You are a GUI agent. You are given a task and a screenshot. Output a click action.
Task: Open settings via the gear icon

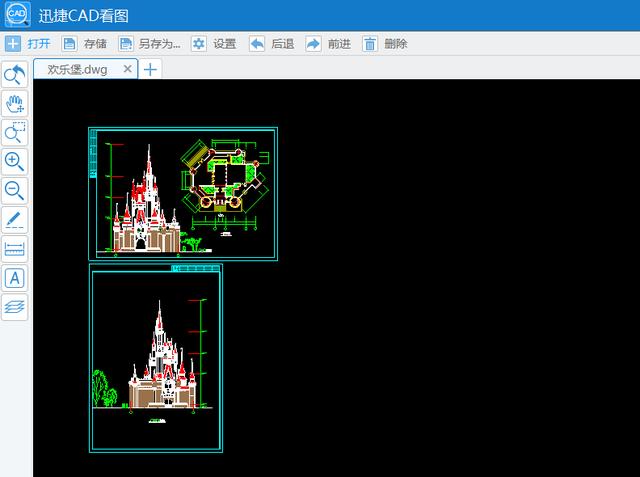(199, 44)
